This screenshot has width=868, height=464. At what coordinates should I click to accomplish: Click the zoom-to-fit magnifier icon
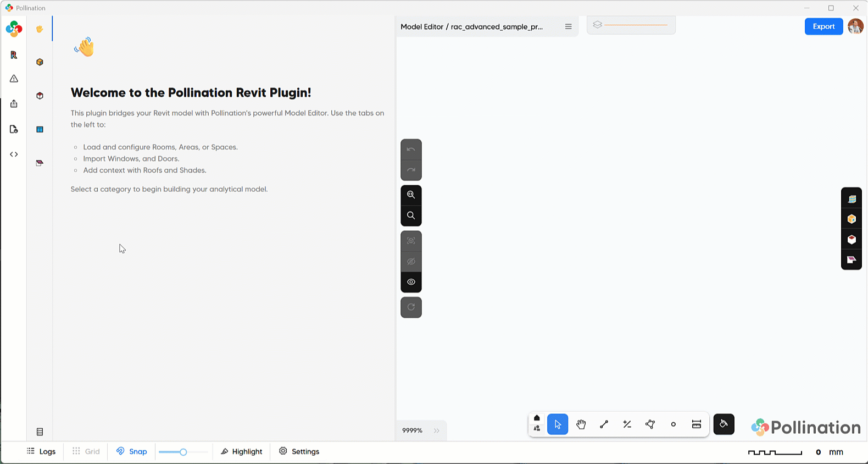point(411,195)
